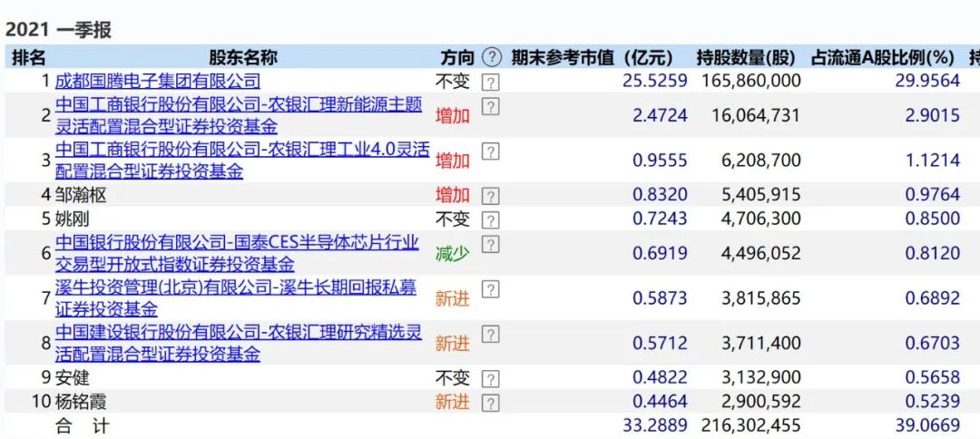Click 持股数量(股) column header
The height and width of the screenshot is (439, 980).
coord(746,57)
